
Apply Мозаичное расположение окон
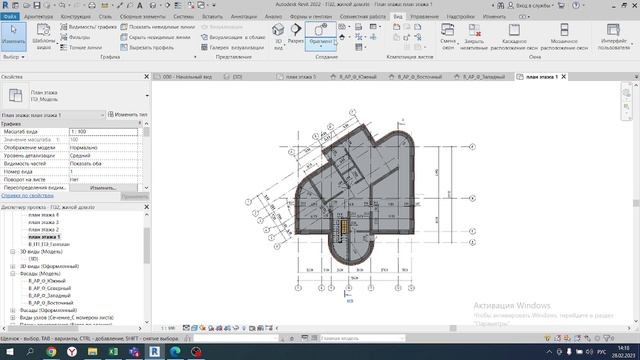[x=564, y=37]
